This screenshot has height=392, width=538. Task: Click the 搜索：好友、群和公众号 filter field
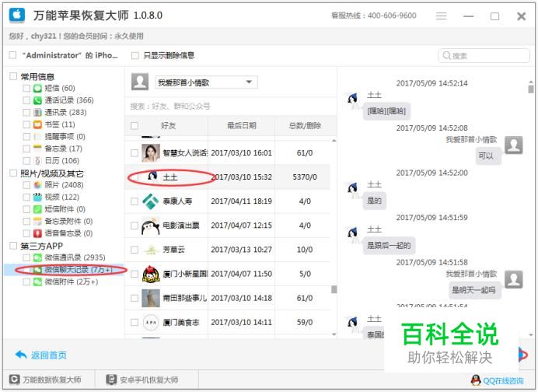coord(231,107)
